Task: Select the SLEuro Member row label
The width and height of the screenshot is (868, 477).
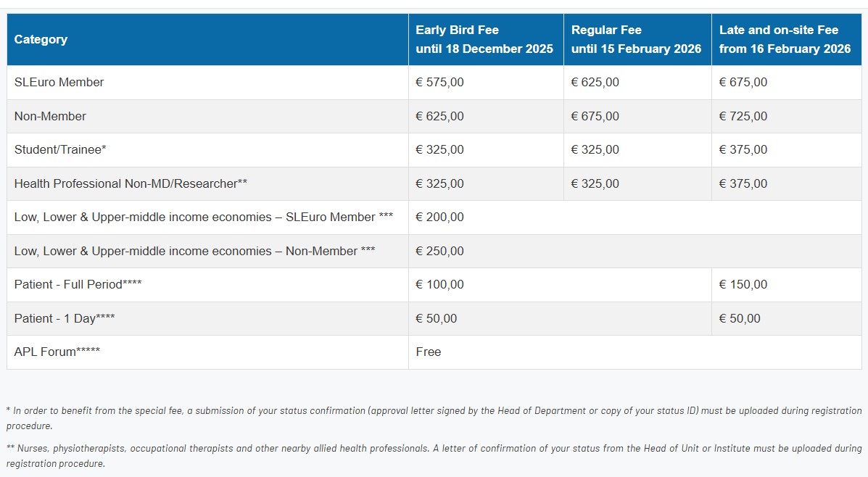Action: point(59,83)
